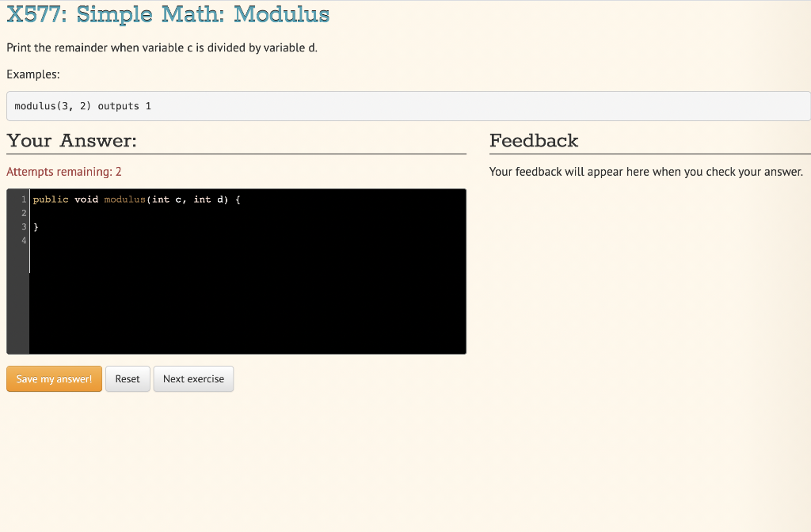Viewport: 811px width, 532px height.
Task: Click the Feedback heading
Action: click(534, 141)
